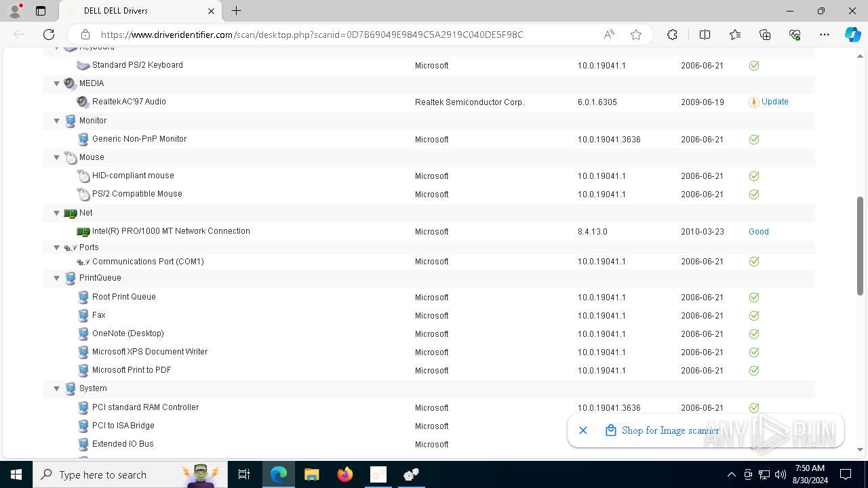
Task: Click the OneNote (Desktop) printer icon
Action: click(83, 333)
